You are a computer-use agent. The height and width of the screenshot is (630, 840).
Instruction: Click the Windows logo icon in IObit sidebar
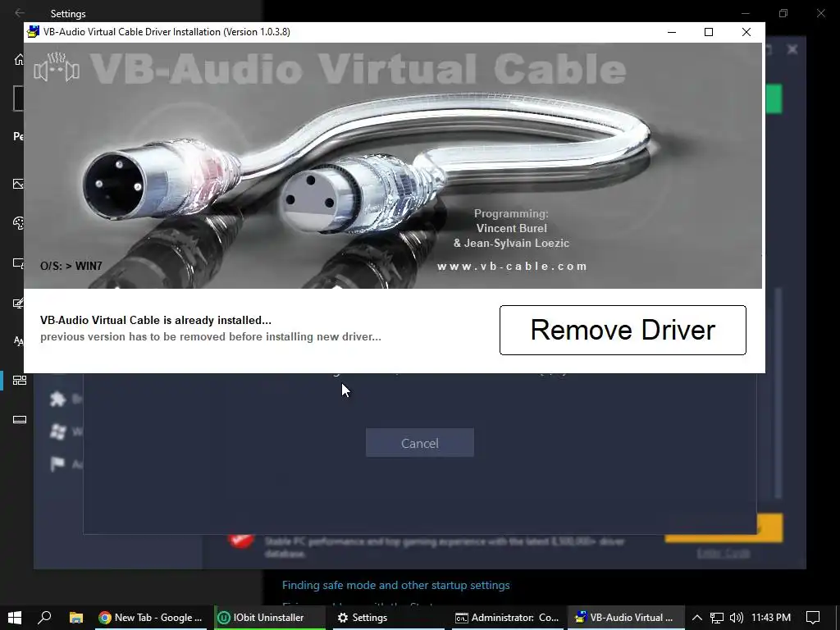(58, 431)
